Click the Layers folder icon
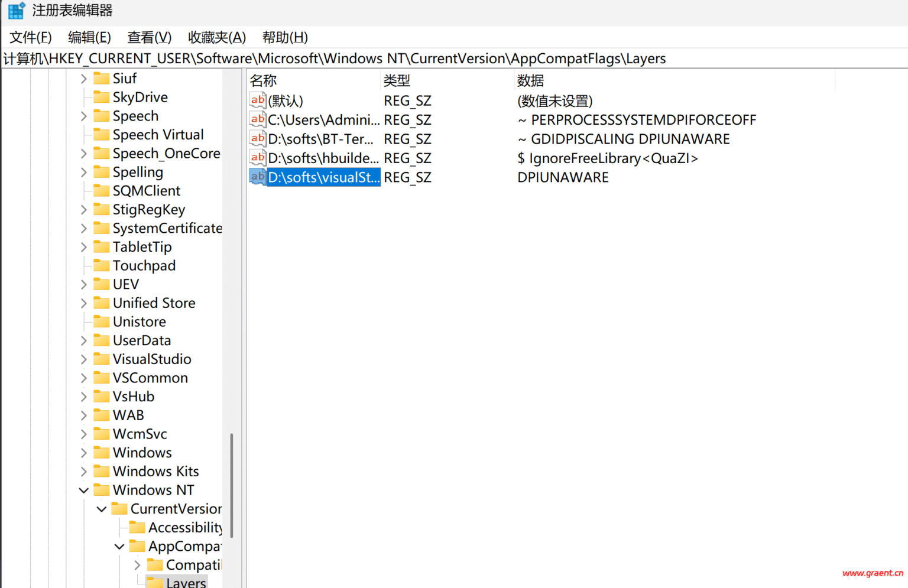 tap(155, 581)
